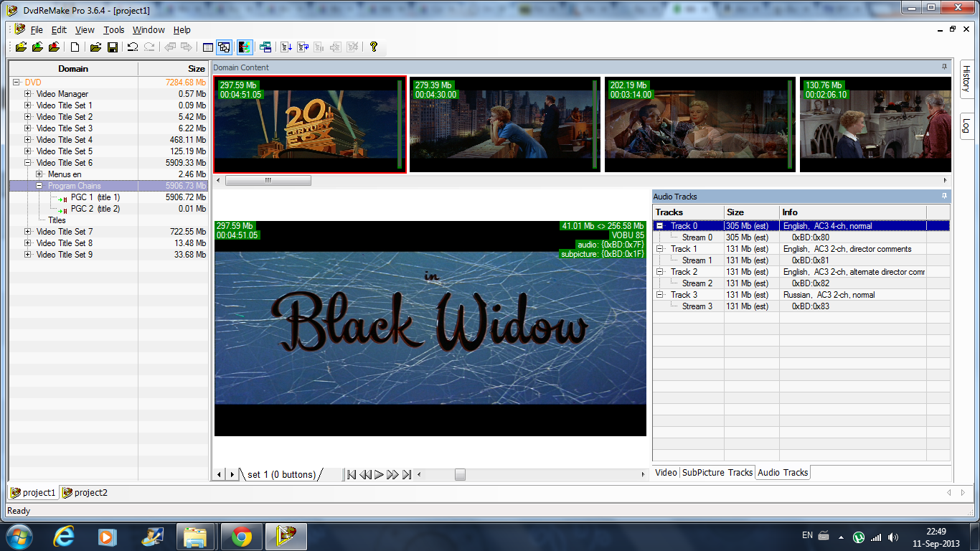
Task: Open Windows Media Player from the taskbar
Action: pos(107,536)
